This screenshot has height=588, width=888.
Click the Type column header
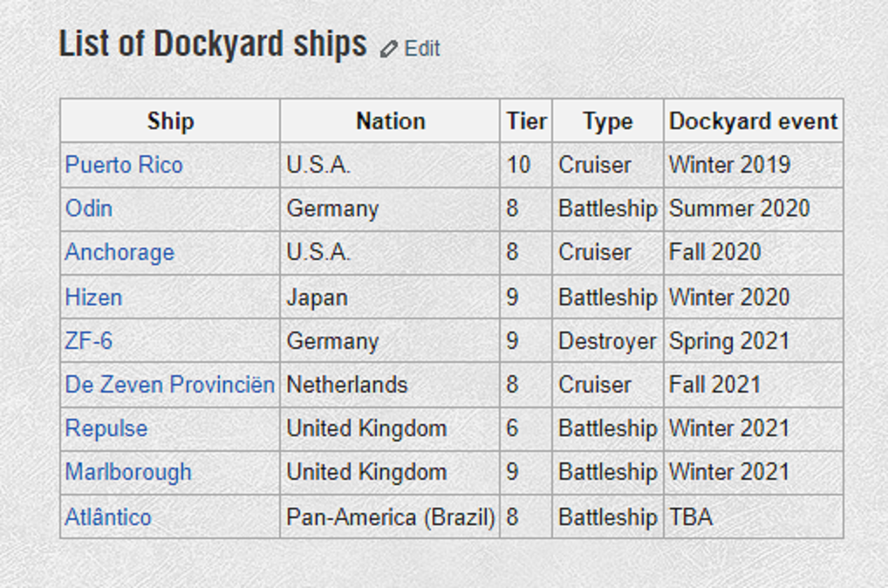(x=607, y=121)
